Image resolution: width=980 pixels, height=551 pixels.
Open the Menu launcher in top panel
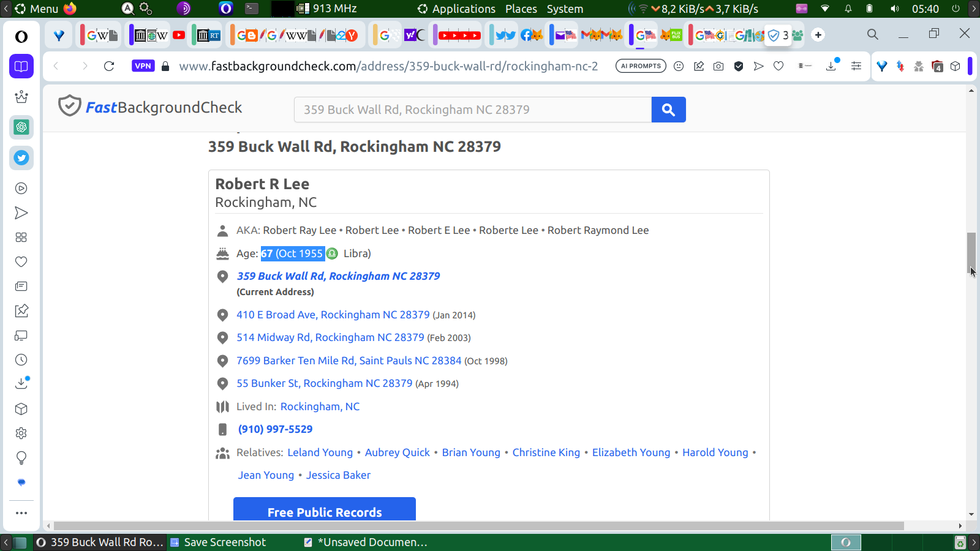tap(37, 9)
